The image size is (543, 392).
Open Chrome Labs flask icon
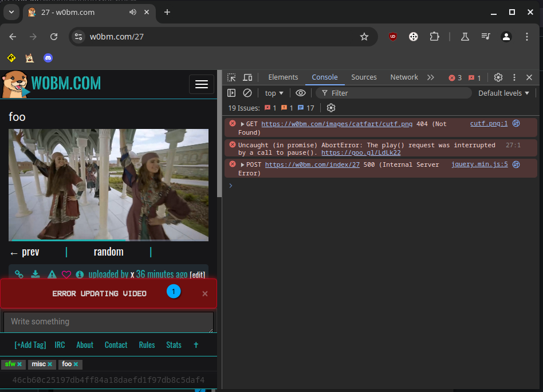[465, 37]
